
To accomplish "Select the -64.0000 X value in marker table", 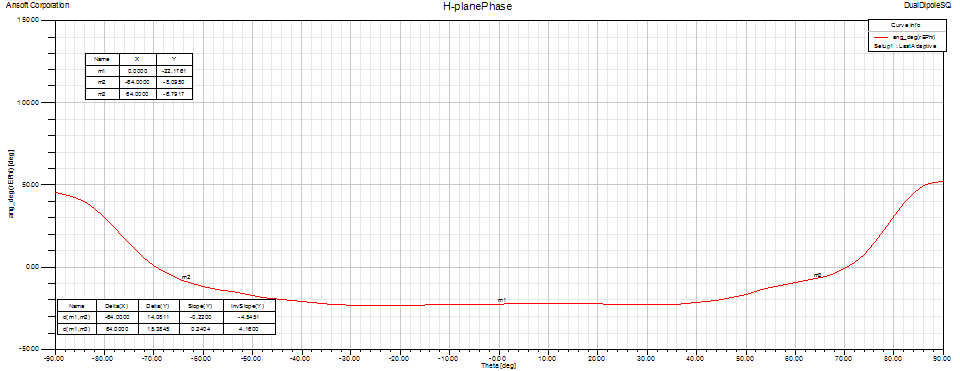I will [137, 82].
